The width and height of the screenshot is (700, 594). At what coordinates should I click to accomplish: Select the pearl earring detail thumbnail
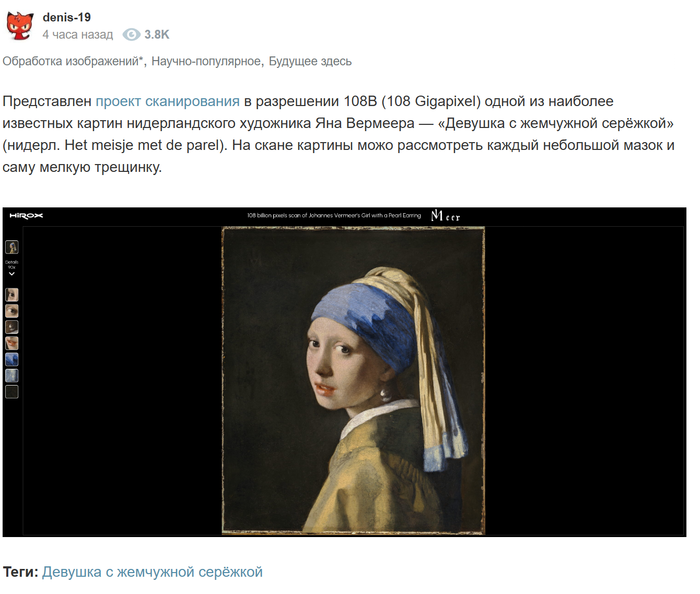point(12,327)
